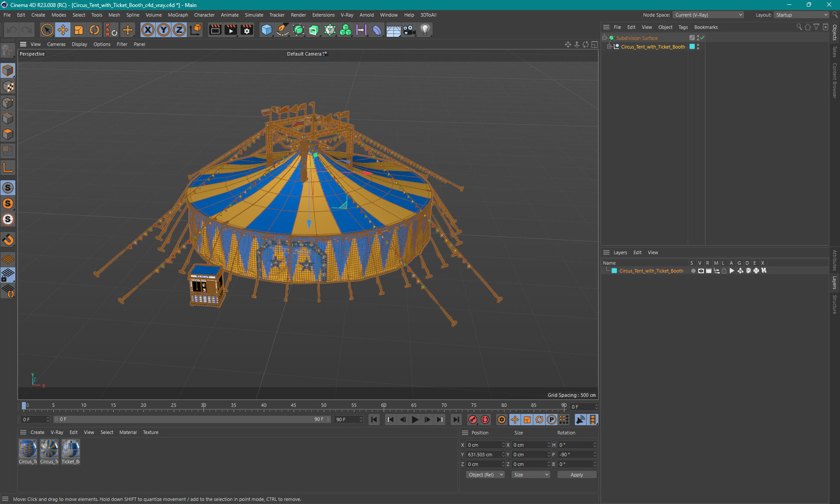Click the Record Active Objects button

coord(472,420)
